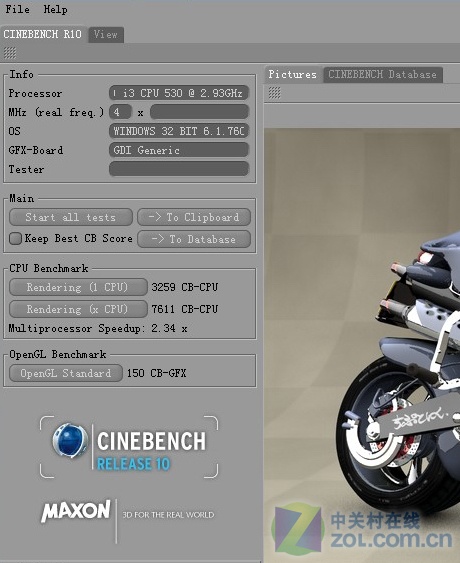This screenshot has height=563, width=460.
Task: Click Start all tests button
Action: tap(71, 217)
